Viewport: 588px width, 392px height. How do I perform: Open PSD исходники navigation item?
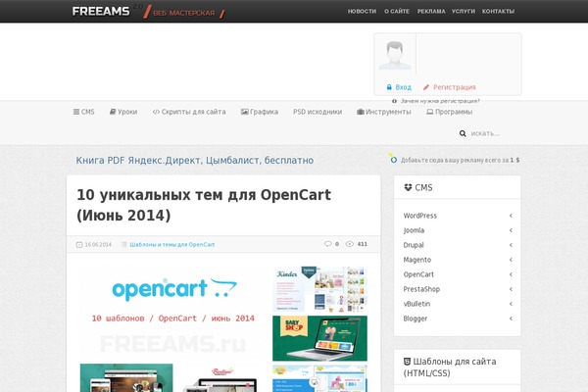pyautogui.click(x=318, y=112)
